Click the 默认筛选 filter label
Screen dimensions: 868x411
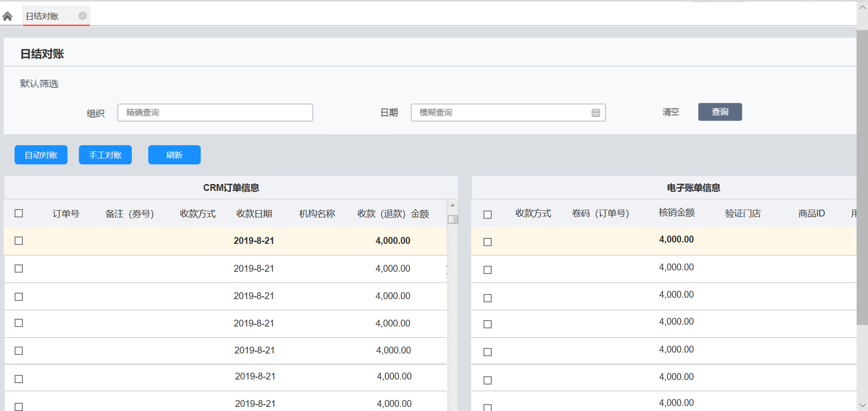[x=39, y=84]
